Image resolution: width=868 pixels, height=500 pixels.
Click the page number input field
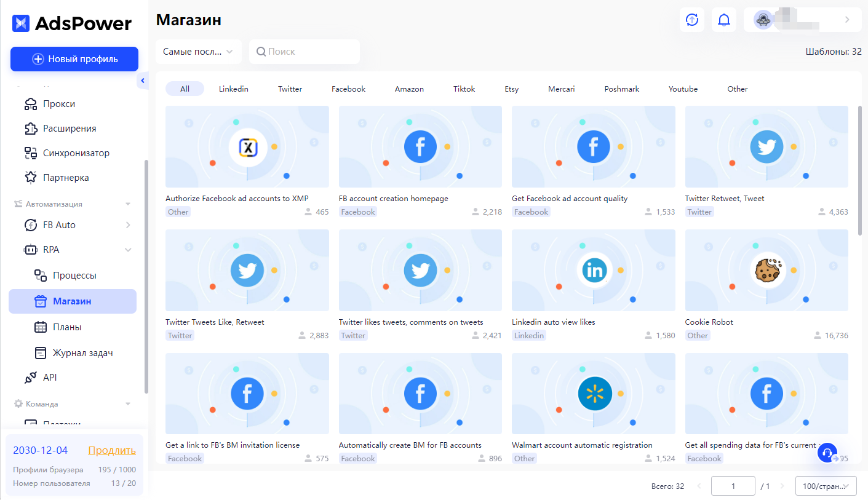(x=733, y=486)
